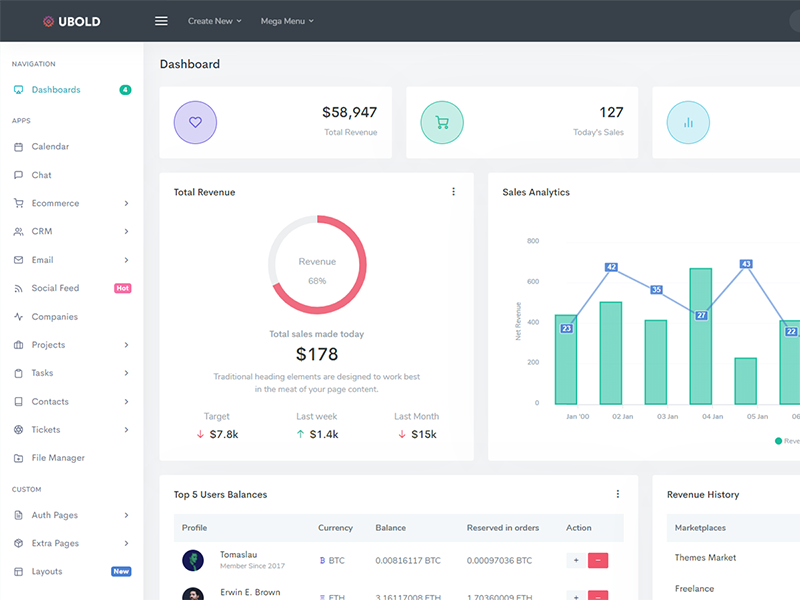Viewport: 800px width, 600px height.
Task: Click the New badge on Layouts
Action: point(121,571)
